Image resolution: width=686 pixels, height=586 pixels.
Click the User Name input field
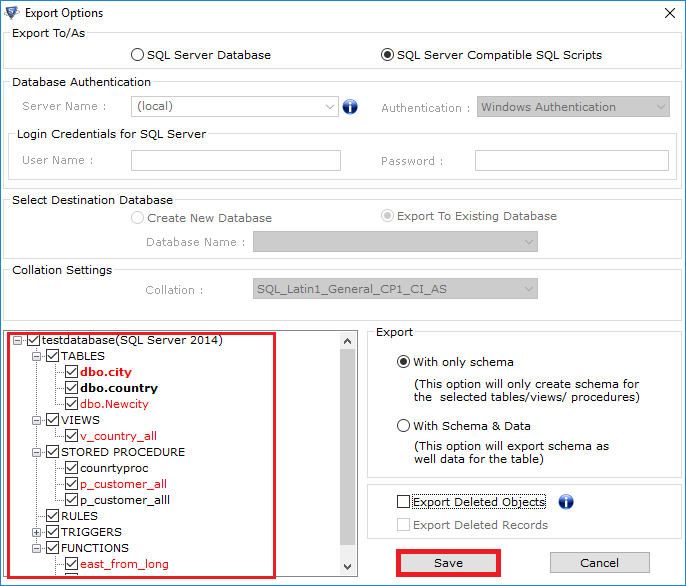236,161
